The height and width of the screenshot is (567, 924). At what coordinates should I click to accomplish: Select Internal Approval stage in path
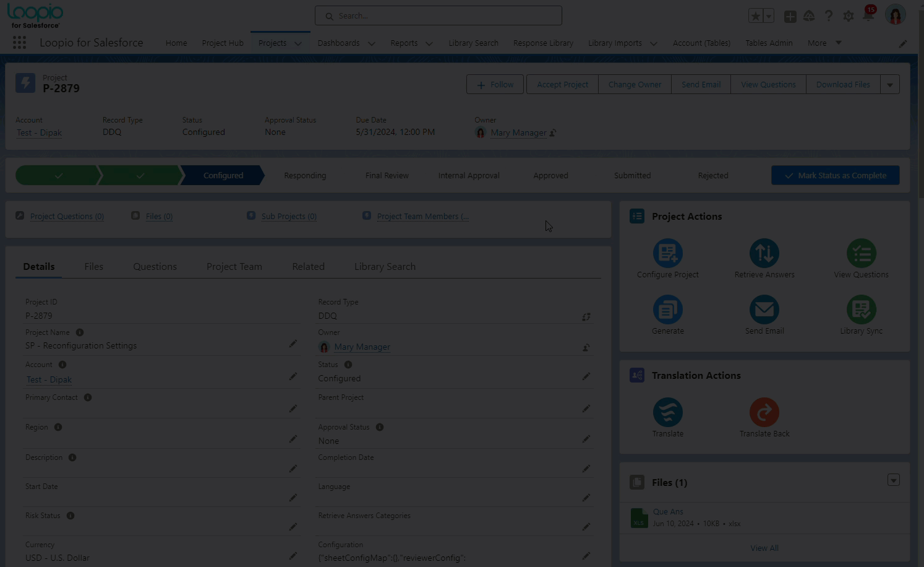(x=469, y=175)
